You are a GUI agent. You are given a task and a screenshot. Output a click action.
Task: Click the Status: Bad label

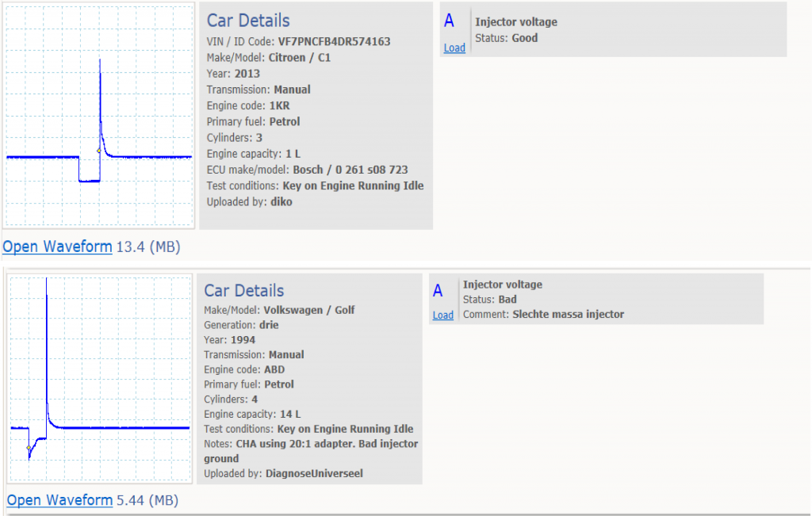click(489, 299)
